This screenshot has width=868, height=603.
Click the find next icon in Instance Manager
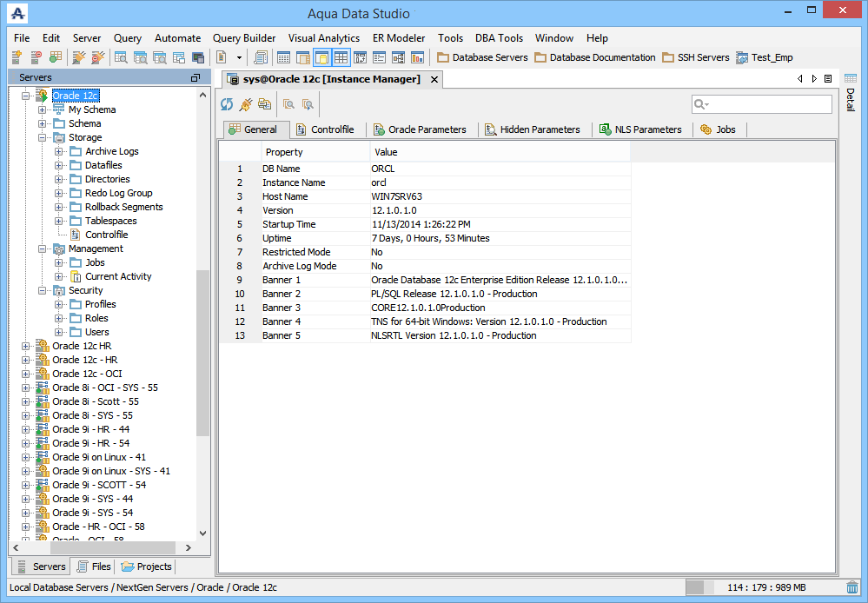pos(308,103)
